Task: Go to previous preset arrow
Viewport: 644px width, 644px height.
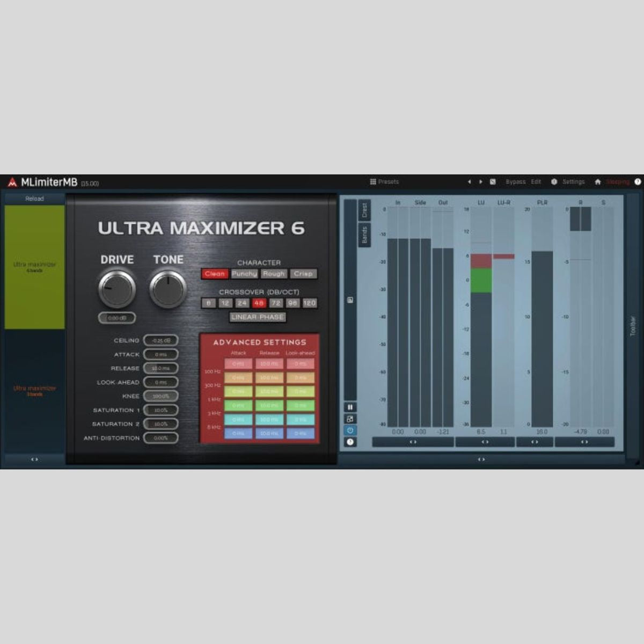Action: (469, 182)
